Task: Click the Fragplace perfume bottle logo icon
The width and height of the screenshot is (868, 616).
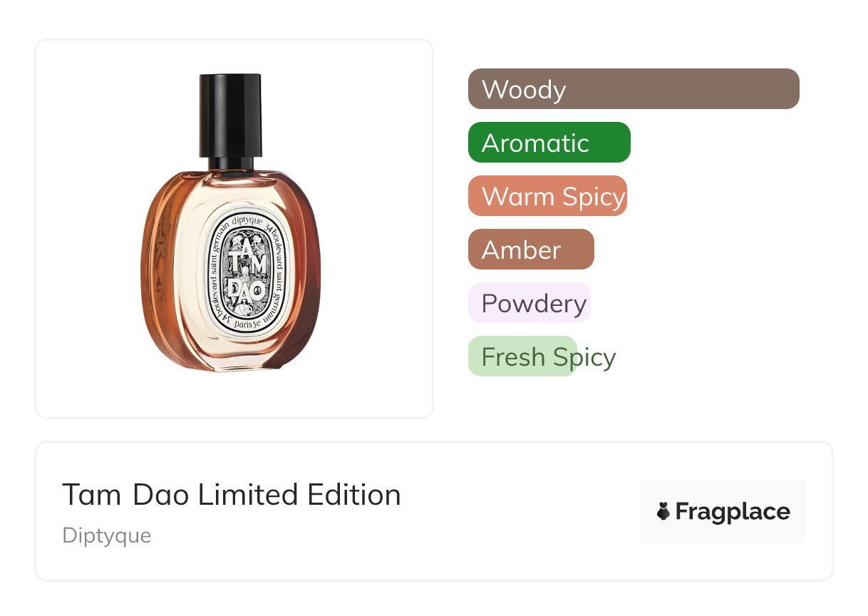Action: pos(663,511)
